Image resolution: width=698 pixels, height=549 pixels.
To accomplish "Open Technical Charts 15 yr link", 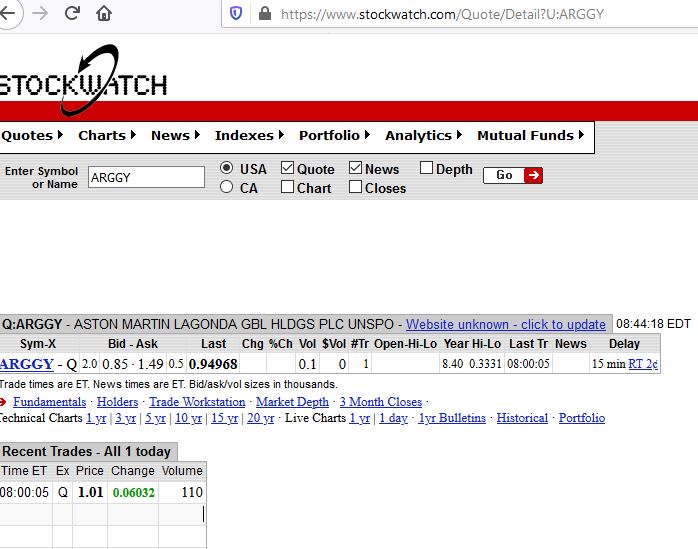I will click(224, 418).
